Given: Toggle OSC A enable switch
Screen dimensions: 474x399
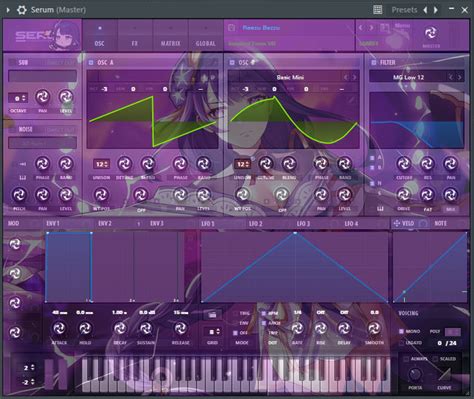Looking at the screenshot, I should coord(91,62).
